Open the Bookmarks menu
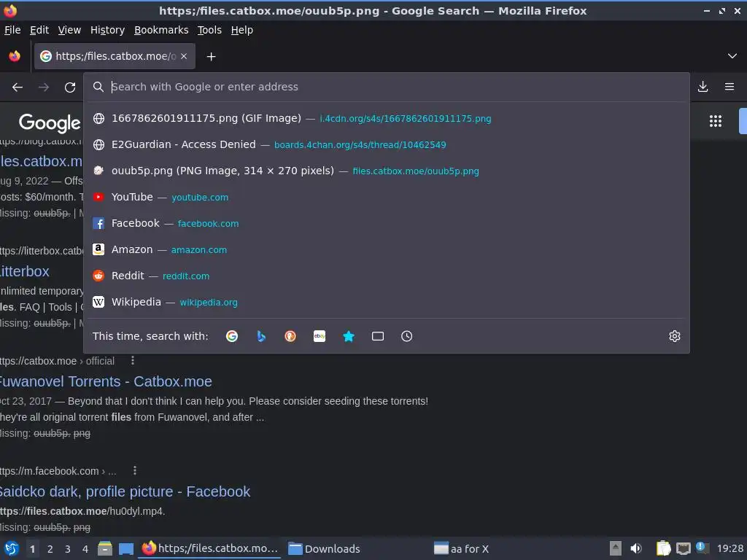 161,30
